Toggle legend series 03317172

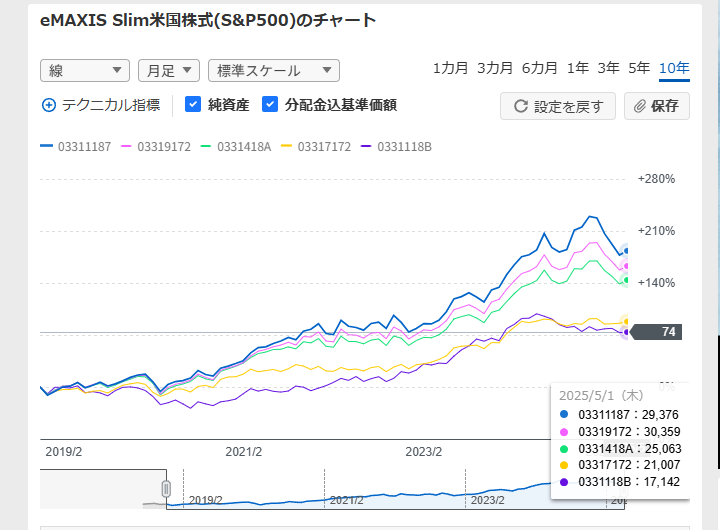(x=316, y=147)
